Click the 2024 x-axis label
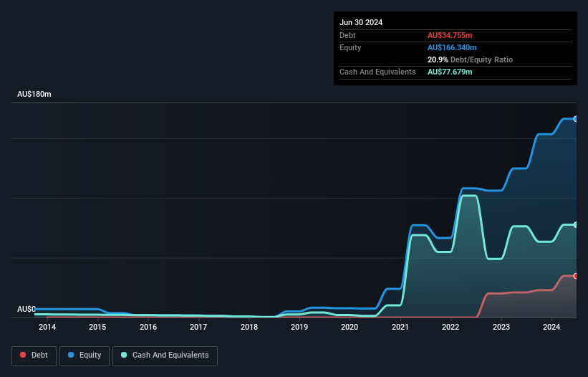This screenshot has width=588, height=377. (551, 327)
